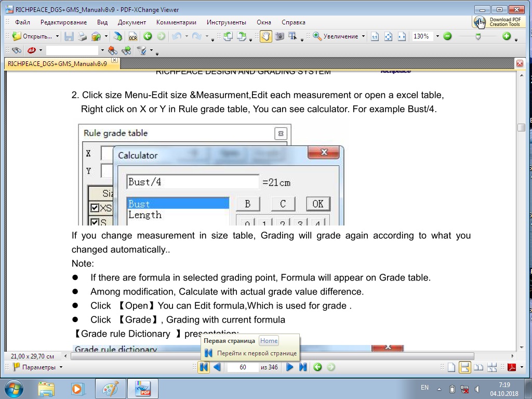Rotate page counterclockwise icon
This screenshot has height=399, width=532.
(x=228, y=36)
